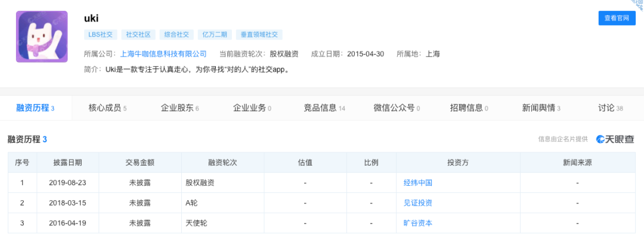
Task: Open the 微信公众号 tab
Action: tap(397, 108)
